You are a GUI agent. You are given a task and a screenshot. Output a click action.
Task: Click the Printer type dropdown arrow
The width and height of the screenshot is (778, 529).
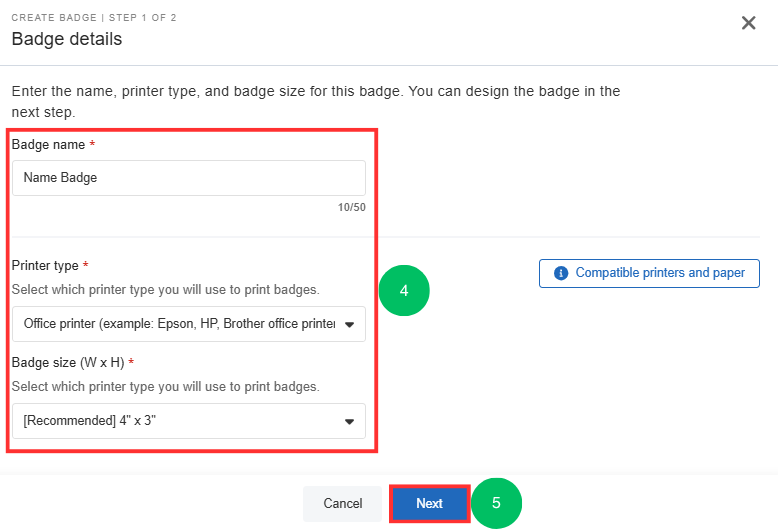coord(349,325)
